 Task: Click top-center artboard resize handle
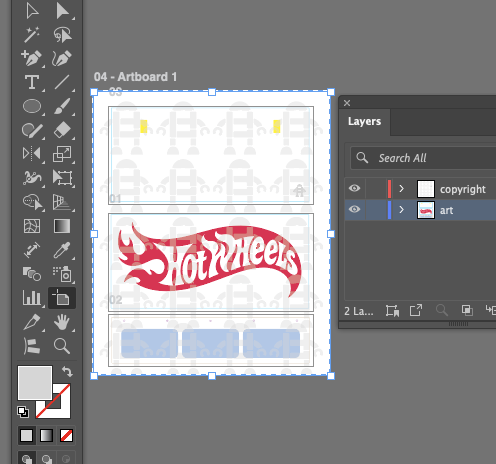click(x=212, y=92)
